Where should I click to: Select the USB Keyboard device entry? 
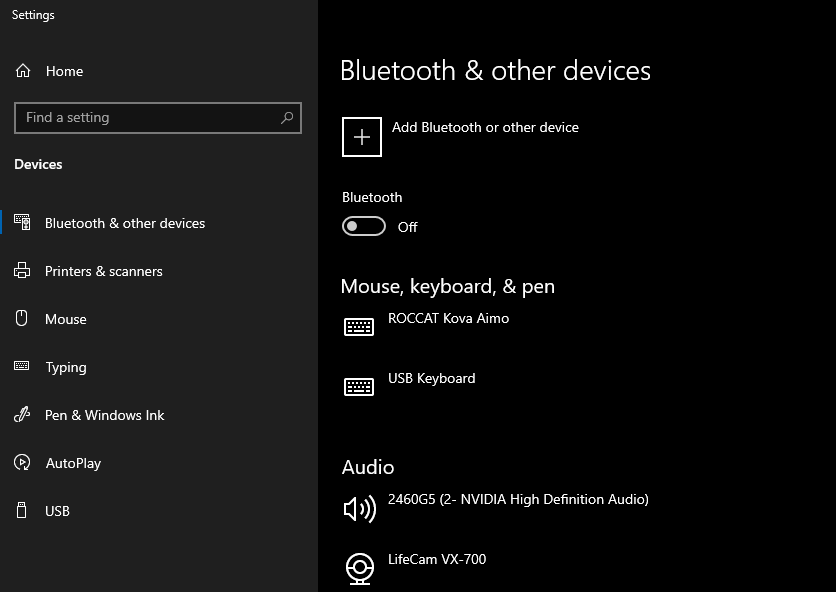pos(431,378)
